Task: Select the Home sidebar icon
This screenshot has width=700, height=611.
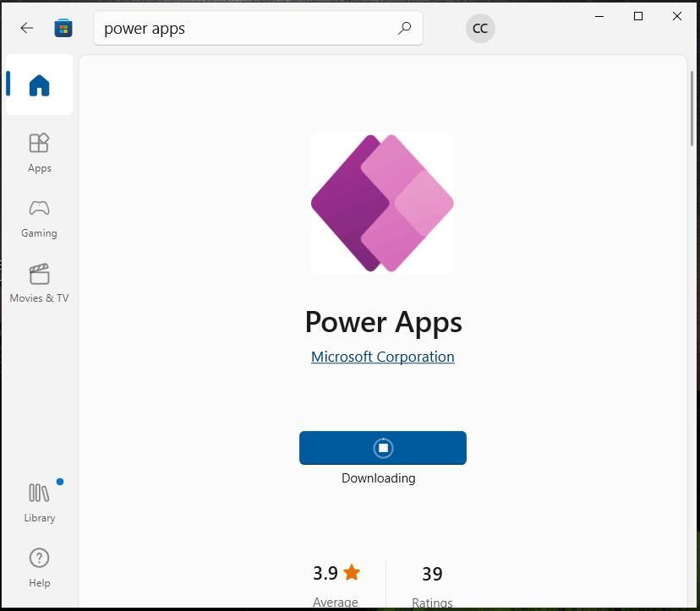Action: tap(39, 85)
